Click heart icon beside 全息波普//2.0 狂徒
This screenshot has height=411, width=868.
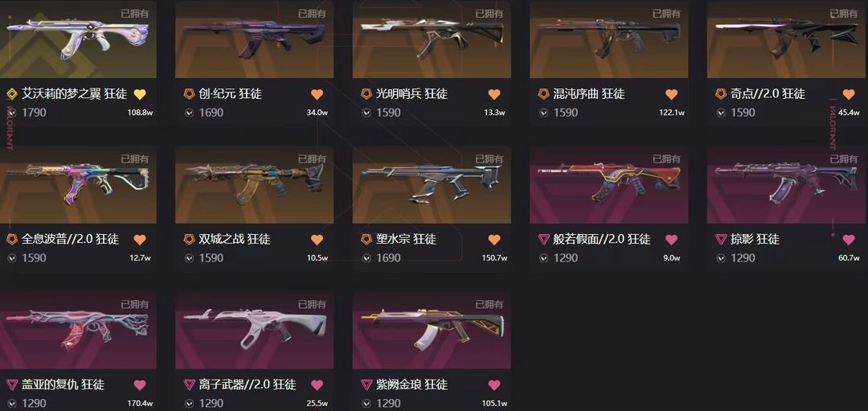(140, 240)
